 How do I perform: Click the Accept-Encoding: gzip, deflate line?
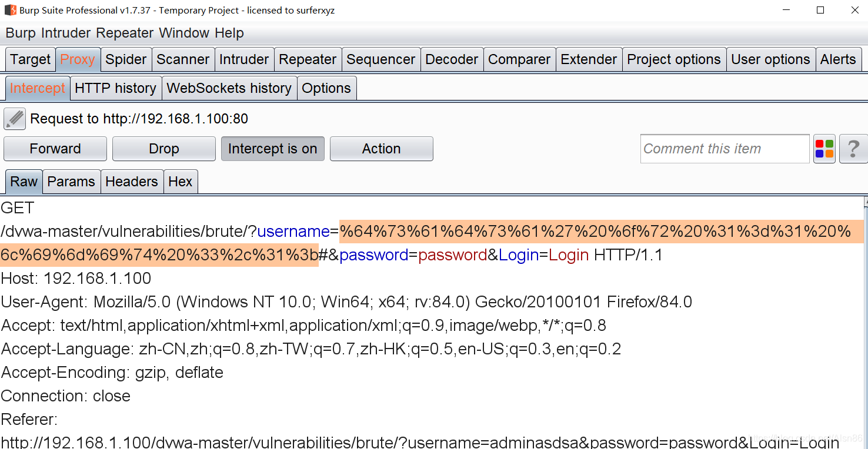(x=112, y=373)
